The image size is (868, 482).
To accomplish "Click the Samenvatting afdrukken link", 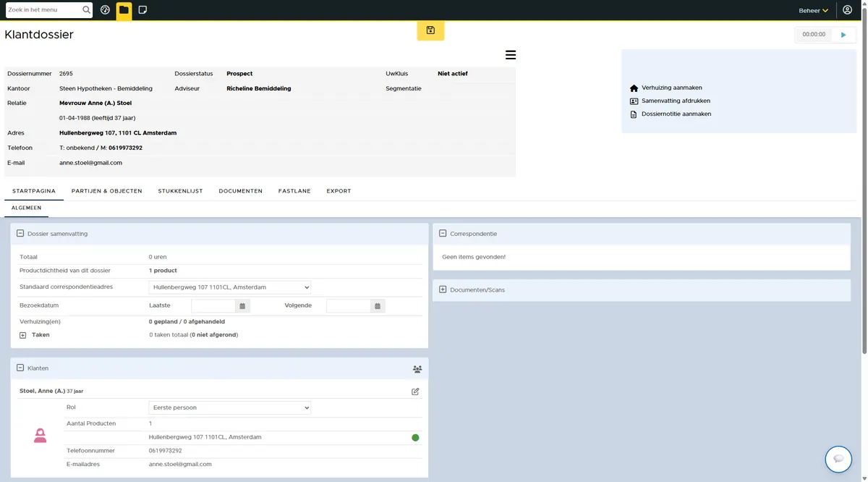I will pyautogui.click(x=676, y=101).
